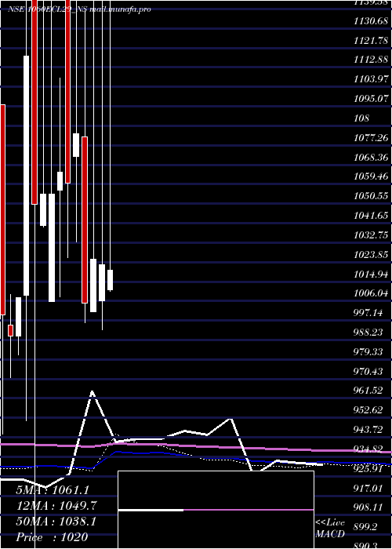Click the MACD inset chart box

pyautogui.click(x=216, y=510)
